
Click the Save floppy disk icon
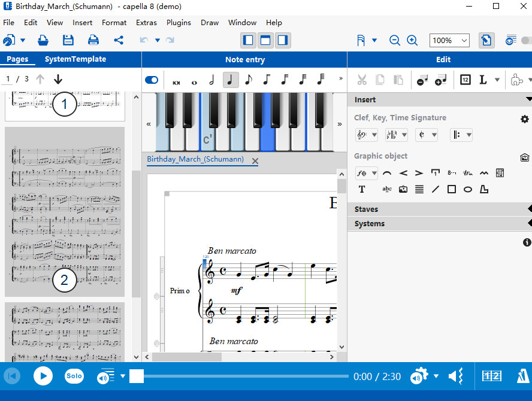pyautogui.click(x=68, y=40)
